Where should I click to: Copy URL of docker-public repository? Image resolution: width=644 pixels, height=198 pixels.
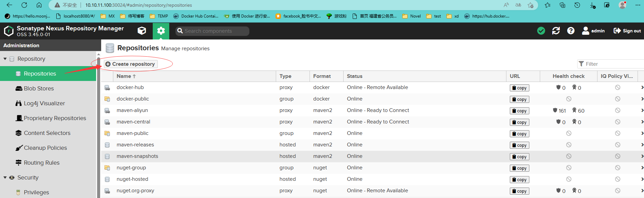coord(519,99)
